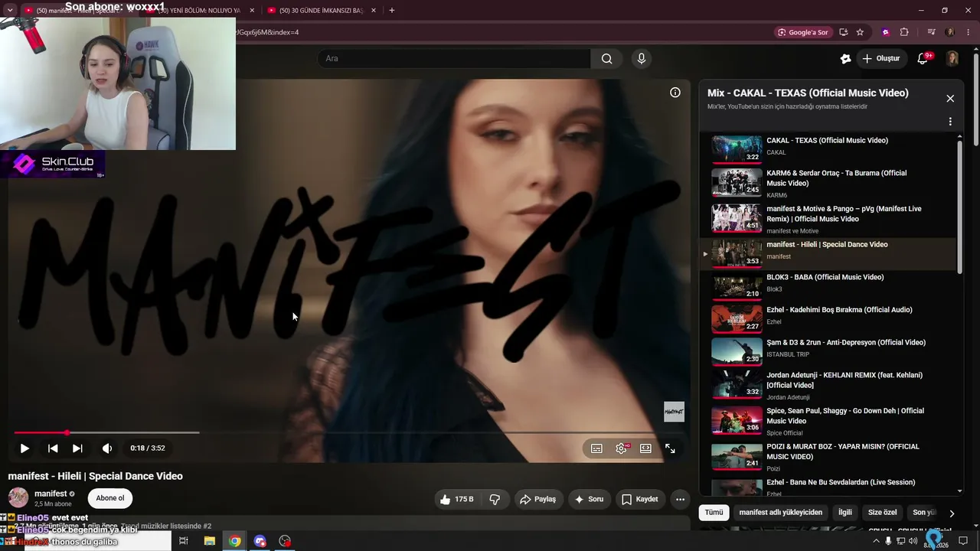Toggle subtitles in the video player
The height and width of the screenshot is (551, 980).
click(x=596, y=448)
